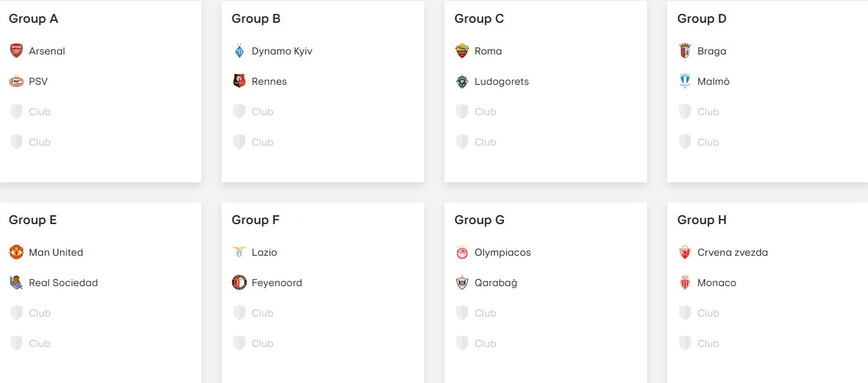This screenshot has height=383, width=868.
Task: Select the Feyenoord crest icon
Action: [239, 282]
